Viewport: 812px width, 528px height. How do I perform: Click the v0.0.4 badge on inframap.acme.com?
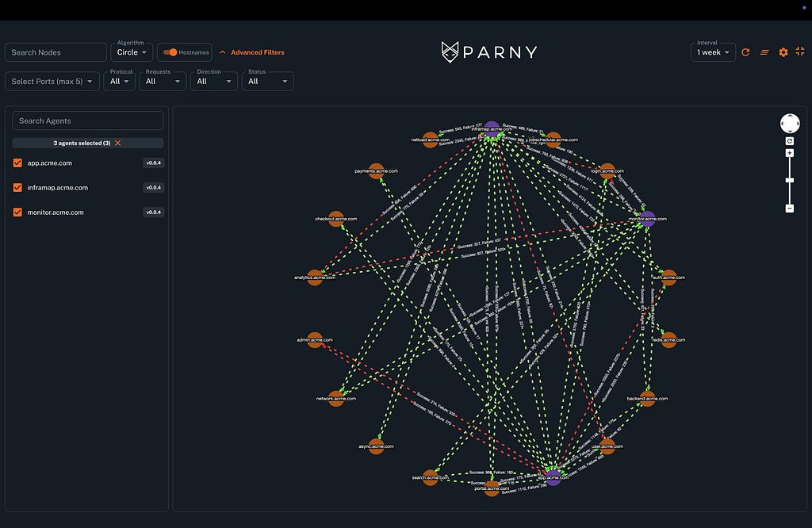click(153, 187)
